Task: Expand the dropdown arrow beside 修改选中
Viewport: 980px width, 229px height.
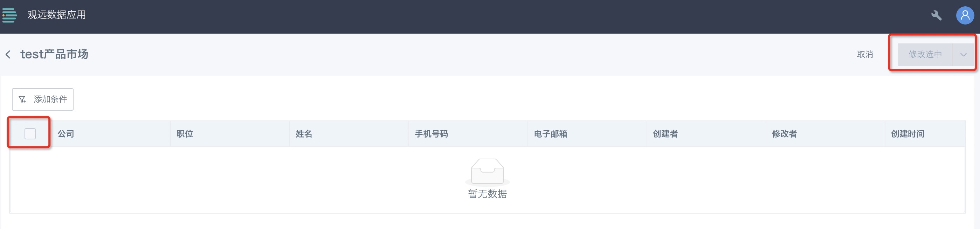Action: 963,54
